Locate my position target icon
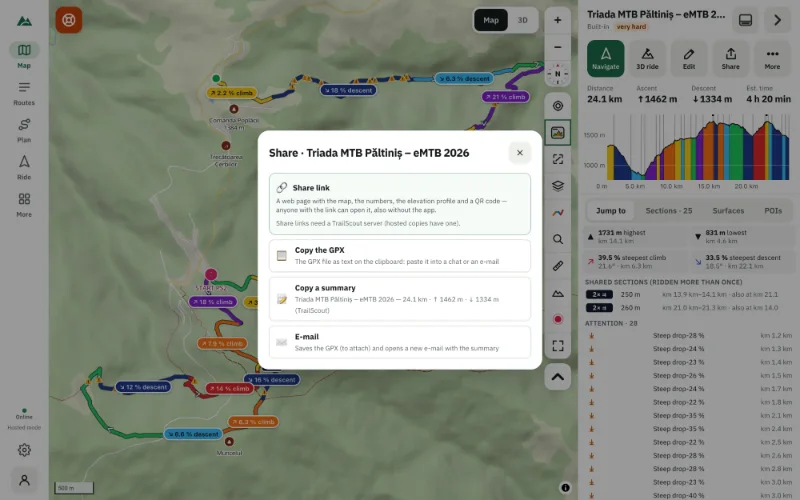The height and width of the screenshot is (500, 800). [558, 106]
